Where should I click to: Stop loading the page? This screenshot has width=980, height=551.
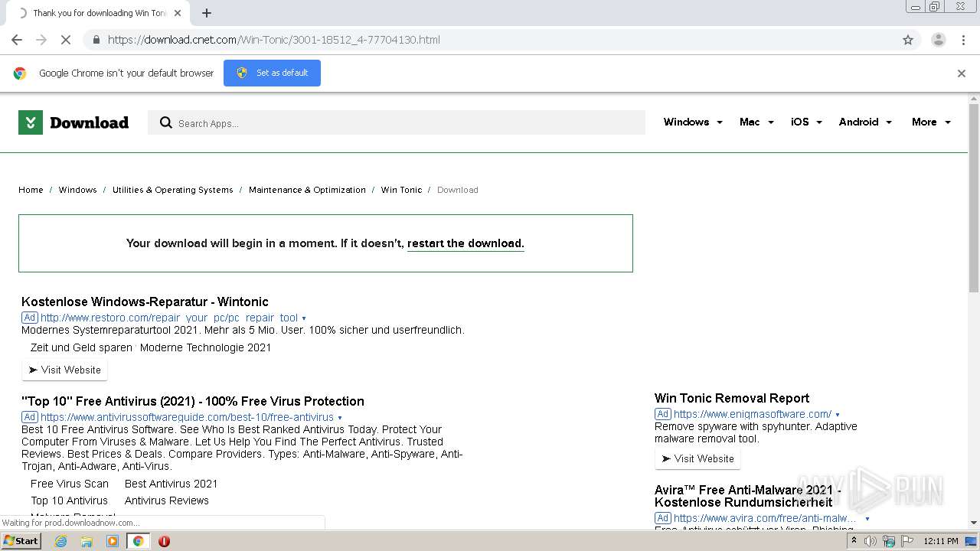pos(66,40)
